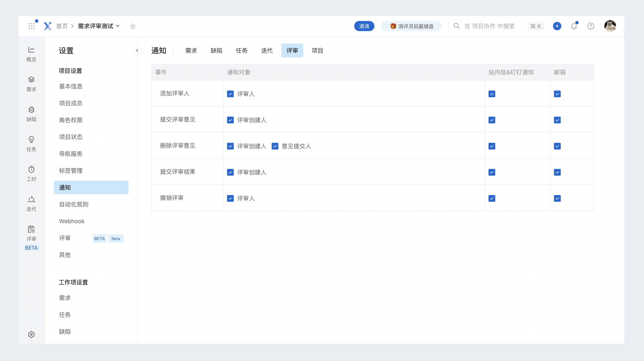Toggle 邮箱 checkbox for 提交评审结果

coord(557,172)
